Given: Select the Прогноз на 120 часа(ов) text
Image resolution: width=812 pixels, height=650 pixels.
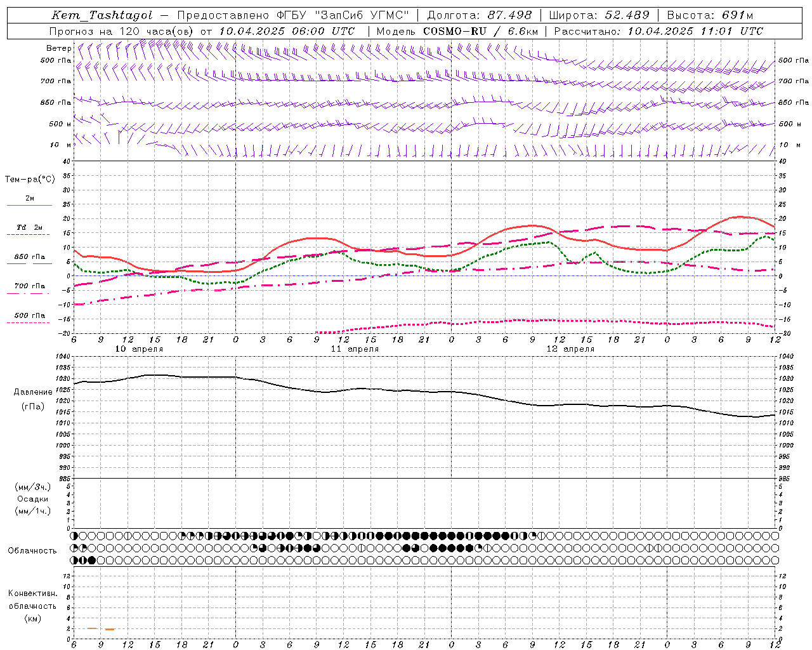Looking at the screenshot, I should pos(122,31).
